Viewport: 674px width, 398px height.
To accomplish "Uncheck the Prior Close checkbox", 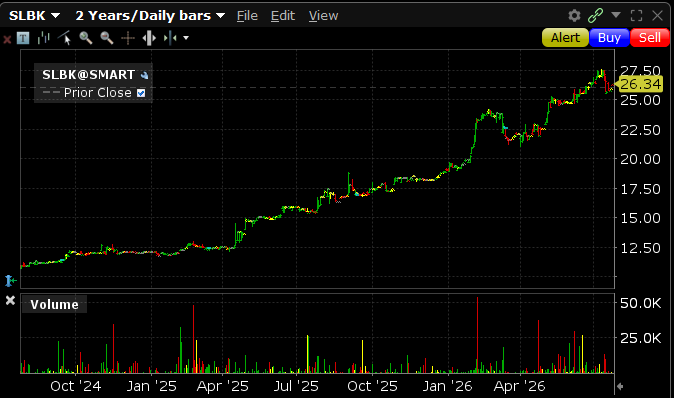I will (x=141, y=93).
